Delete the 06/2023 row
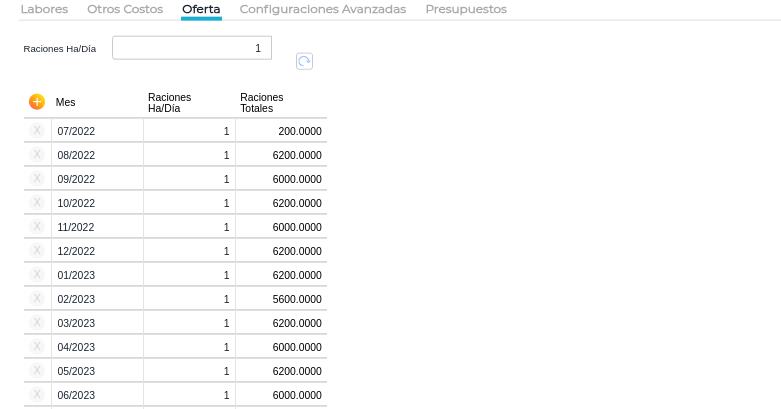Viewport: 781px width, 409px height. [37, 394]
